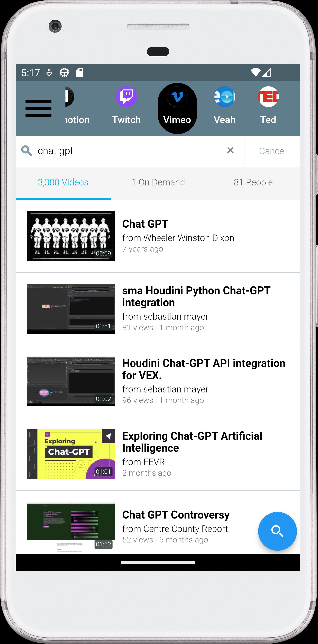Select the Twitch source icon

point(126,97)
